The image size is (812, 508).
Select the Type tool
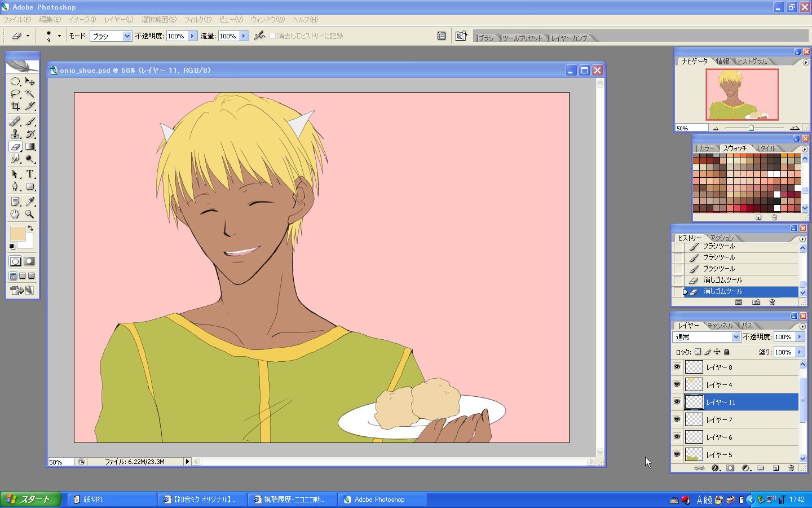click(x=30, y=174)
